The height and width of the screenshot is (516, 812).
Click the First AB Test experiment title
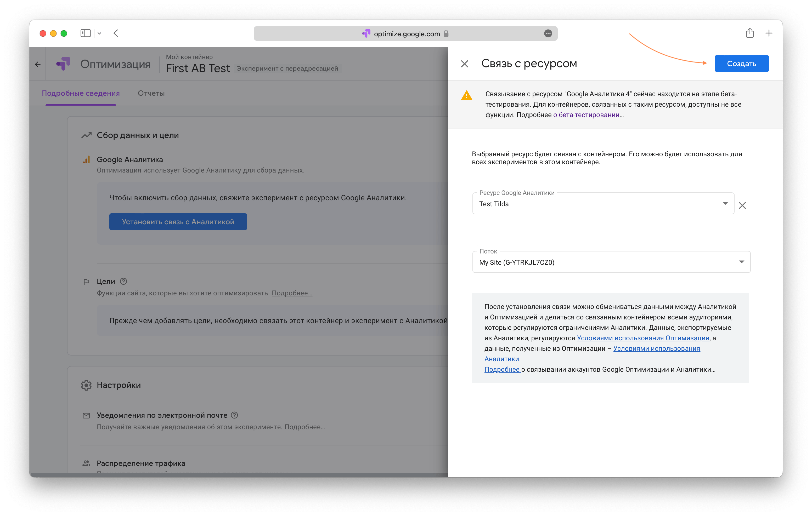[198, 68]
